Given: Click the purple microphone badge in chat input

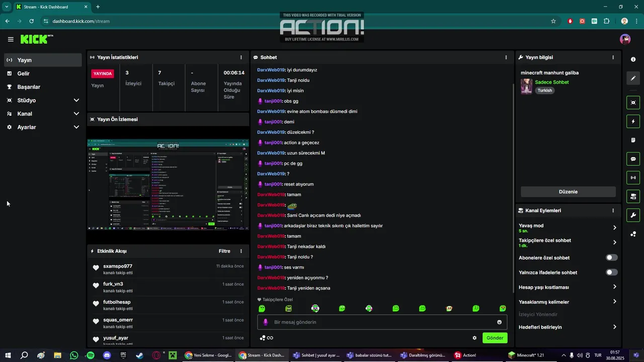Looking at the screenshot, I should click(x=265, y=322).
